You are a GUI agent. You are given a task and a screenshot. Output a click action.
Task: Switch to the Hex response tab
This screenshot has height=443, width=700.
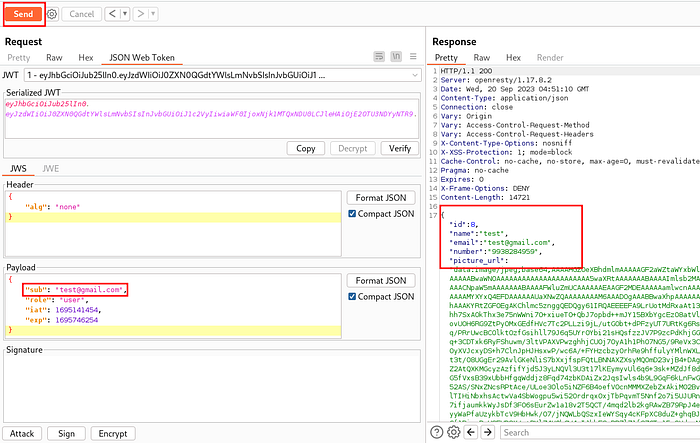[x=513, y=58]
